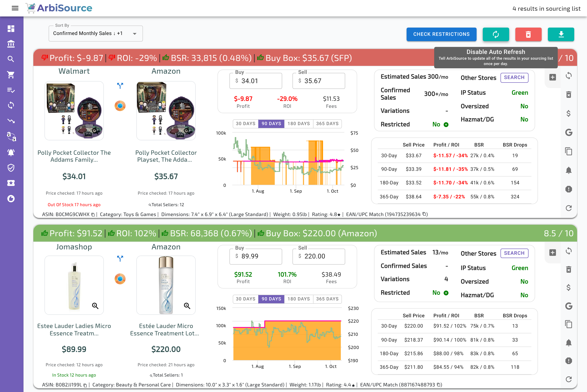587x392 pixels.
Task: Click the star ticket sidebar icon
Action: (x=11, y=183)
